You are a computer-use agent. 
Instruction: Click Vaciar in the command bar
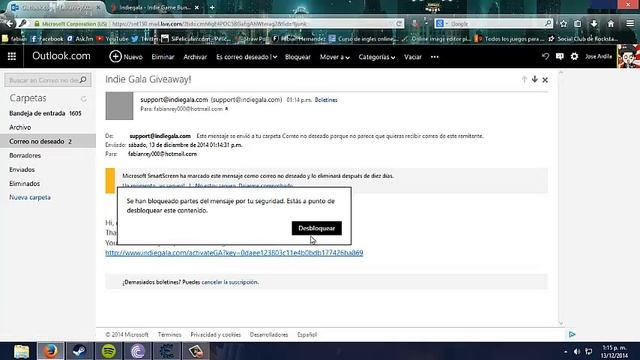pos(413,57)
